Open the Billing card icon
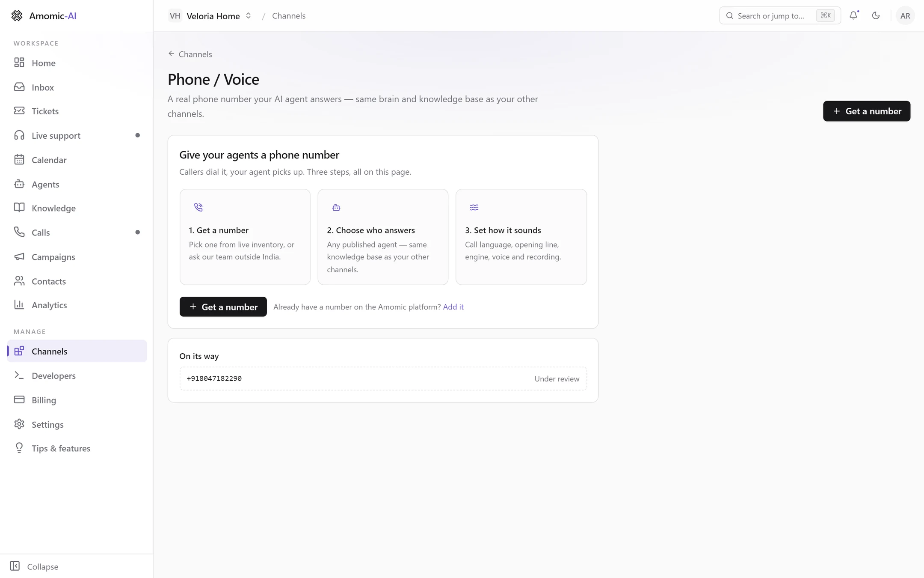Viewport: 924px width, 578px height. [19, 400]
